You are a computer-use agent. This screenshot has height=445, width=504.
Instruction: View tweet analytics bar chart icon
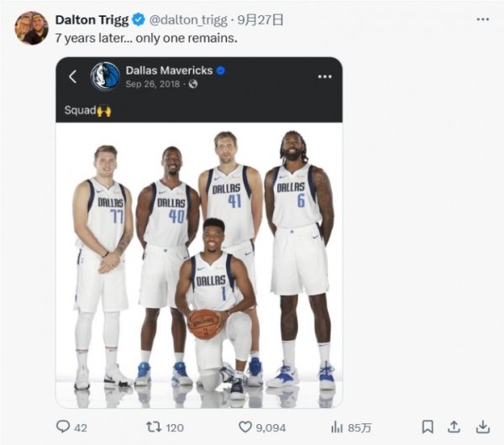click(336, 427)
